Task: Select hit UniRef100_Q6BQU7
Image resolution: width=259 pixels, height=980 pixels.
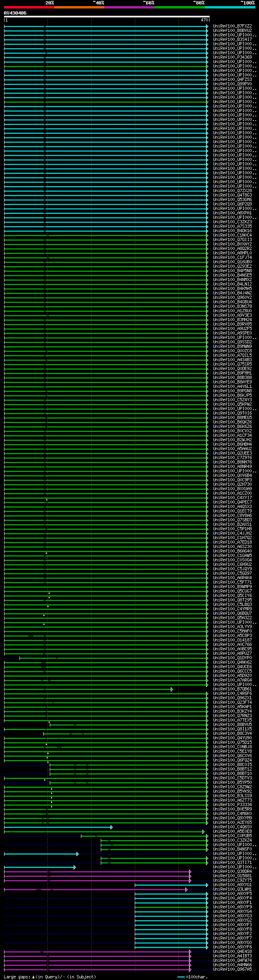Action: pyautogui.click(x=232, y=613)
